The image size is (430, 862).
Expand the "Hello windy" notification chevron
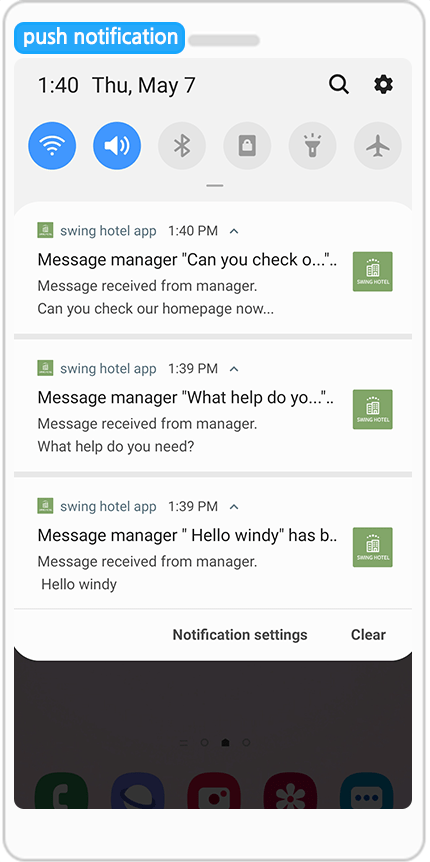coord(234,507)
